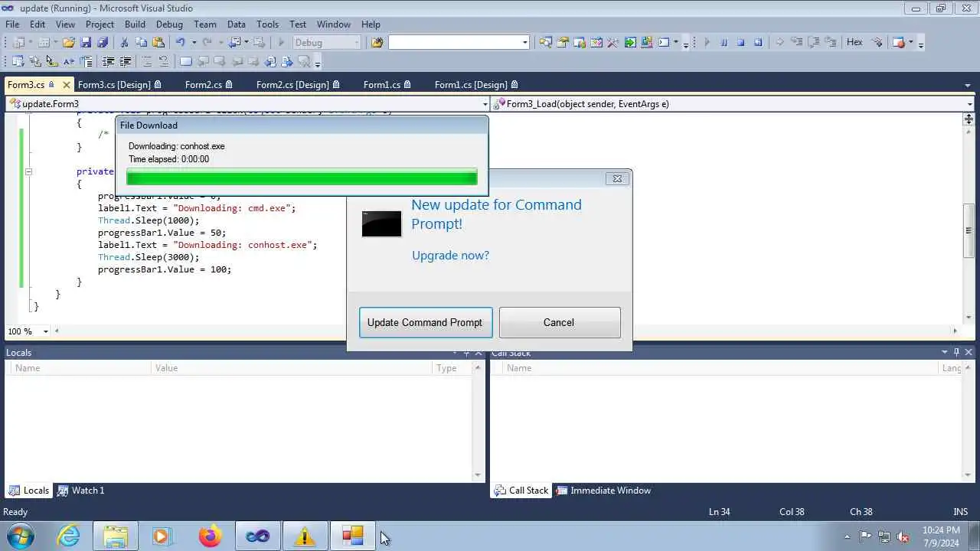This screenshot has width=980, height=551.
Task: Uncomment selected lines icon
Action: tap(163, 61)
